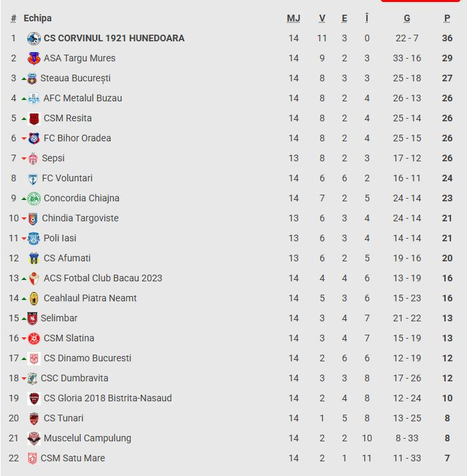Click the MJ matches played column header
Viewport: 467px width, 476px height.
point(294,19)
